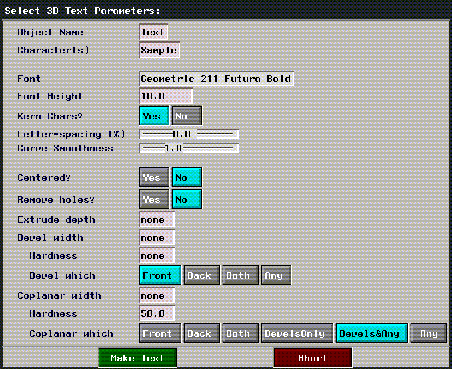Click the Curve Smoothness slider
Image resolution: width=452 pixels, height=369 pixels.
[189, 148]
